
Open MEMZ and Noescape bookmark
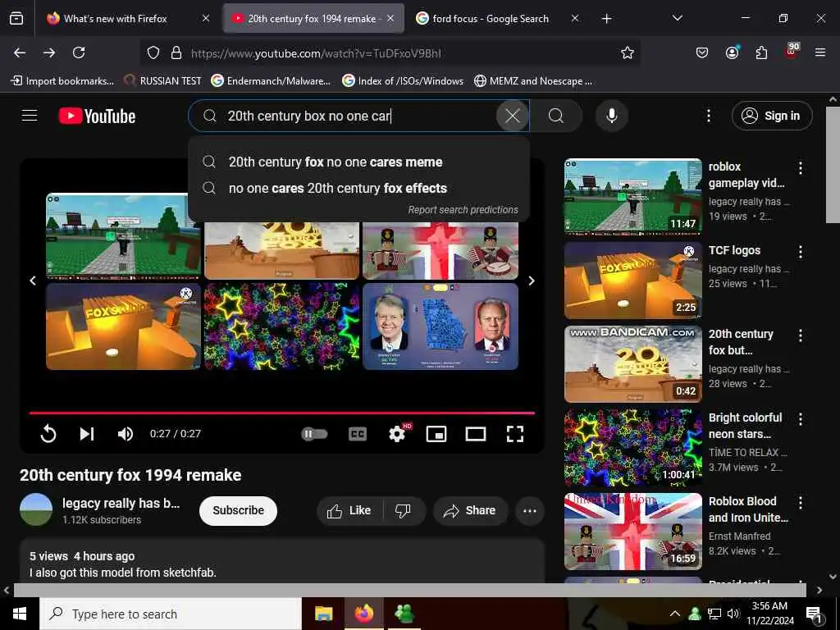(x=533, y=81)
